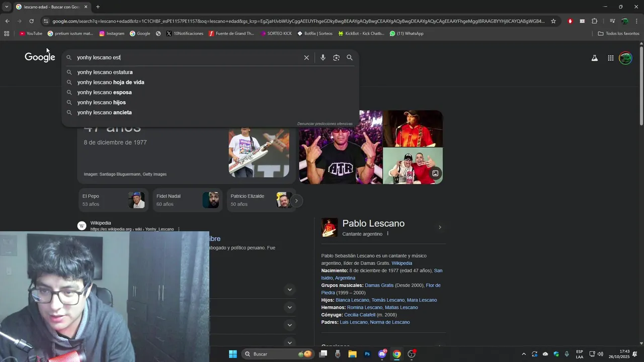Open notifications bell in system tray
The width and height of the screenshot is (644, 362).
pos(635,354)
